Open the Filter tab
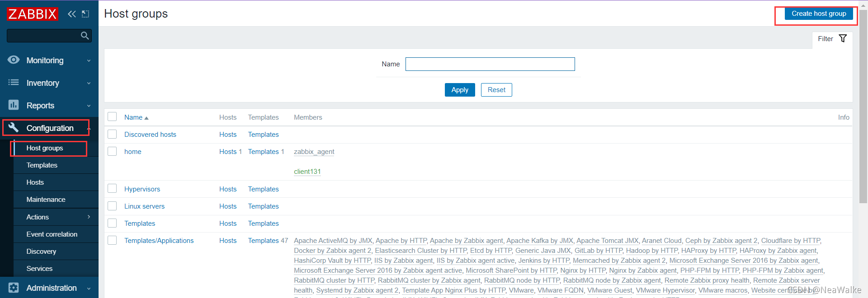The height and width of the screenshot is (298, 868). point(832,39)
